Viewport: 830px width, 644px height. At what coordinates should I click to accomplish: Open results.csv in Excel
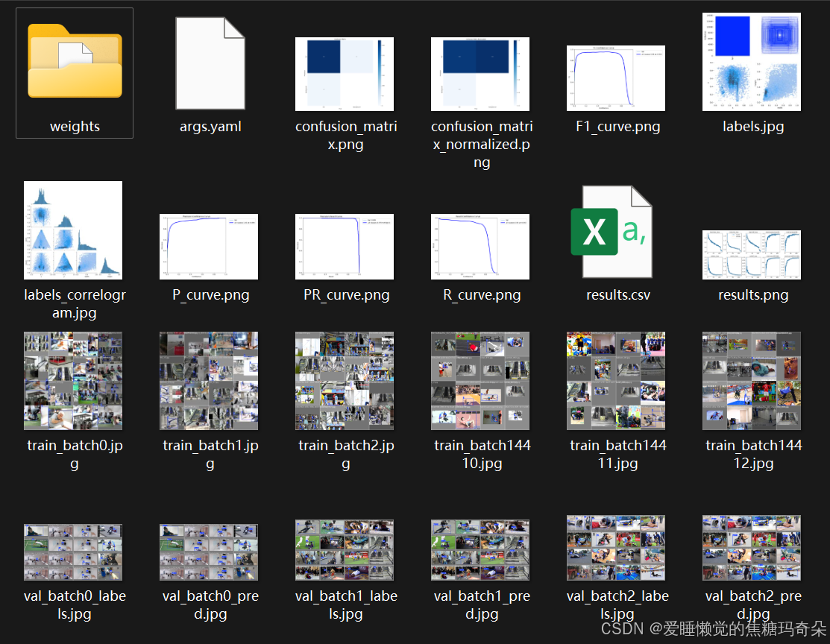616,231
